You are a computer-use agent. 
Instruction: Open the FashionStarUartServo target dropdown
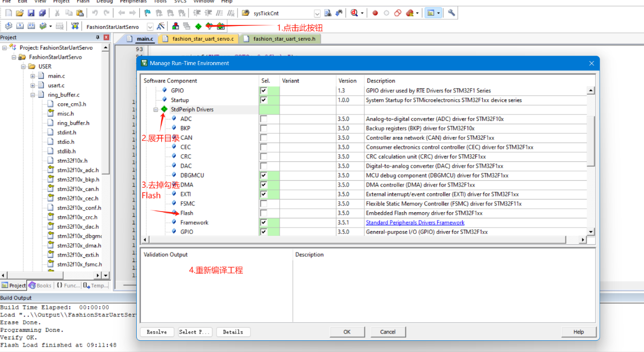tap(150, 27)
